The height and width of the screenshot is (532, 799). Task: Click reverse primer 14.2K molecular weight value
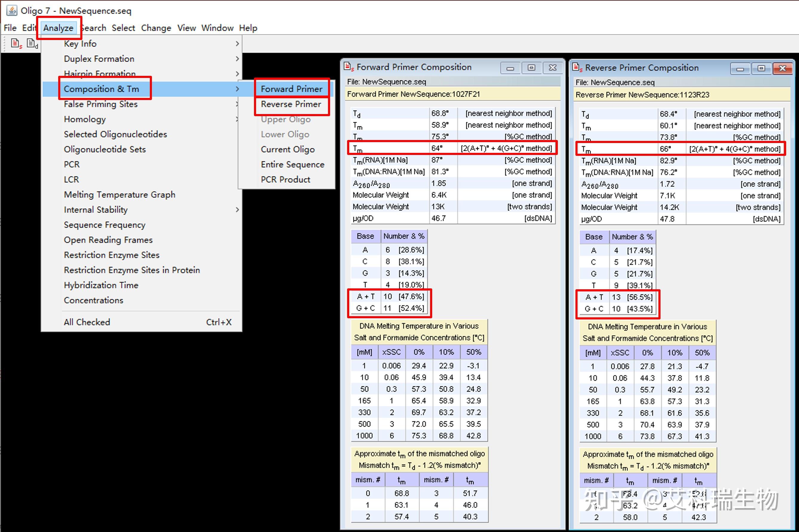tap(669, 207)
